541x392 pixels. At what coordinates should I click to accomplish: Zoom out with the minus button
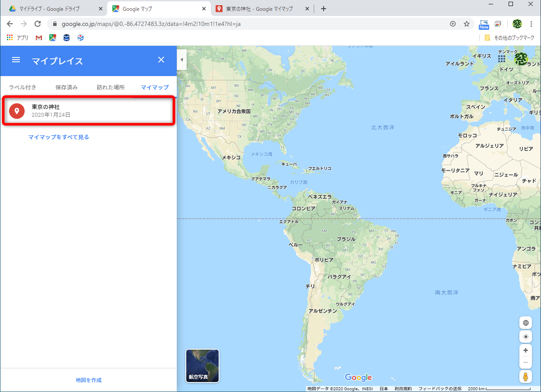point(526,362)
